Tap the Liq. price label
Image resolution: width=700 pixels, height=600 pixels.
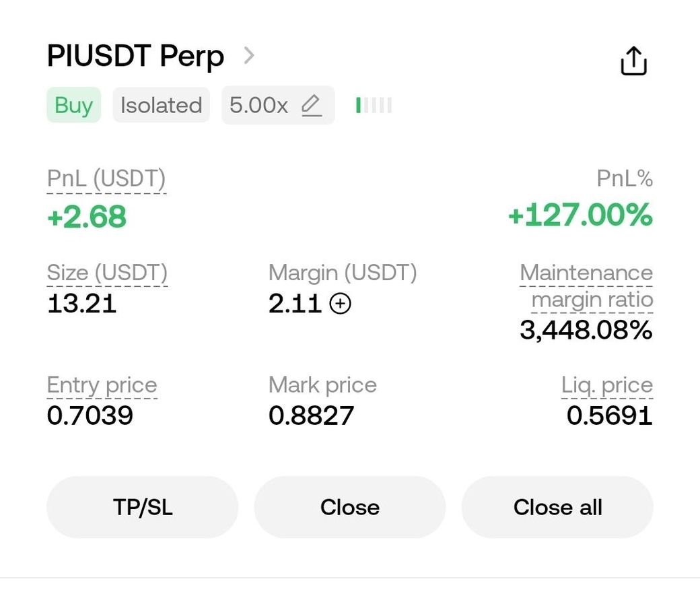pyautogui.click(x=607, y=385)
